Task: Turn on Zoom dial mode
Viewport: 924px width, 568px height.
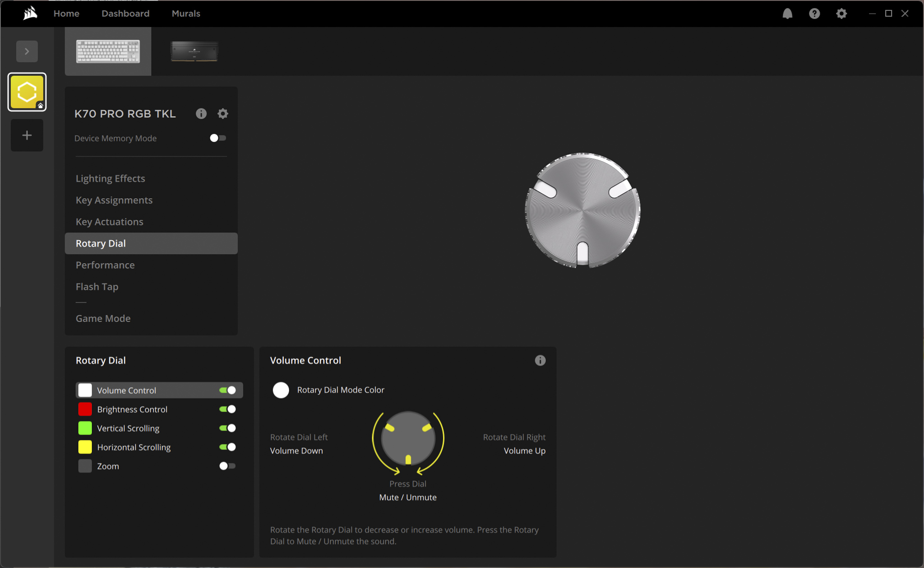Action: [x=227, y=466]
